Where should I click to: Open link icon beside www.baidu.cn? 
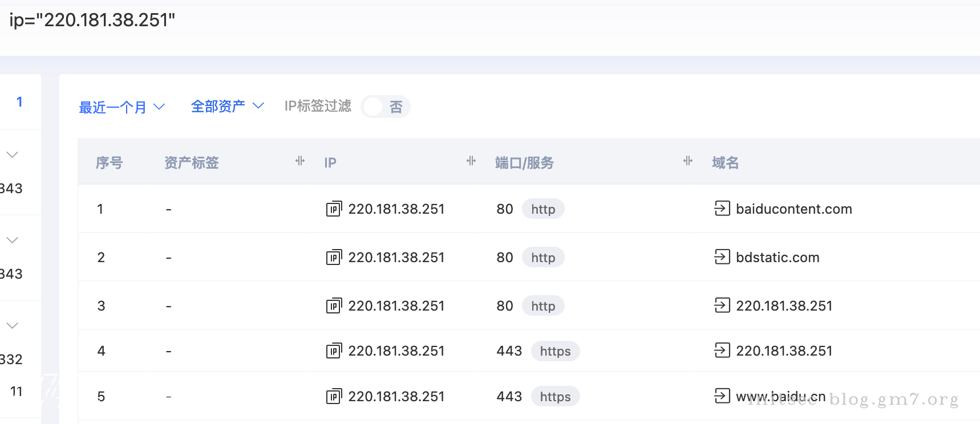(722, 396)
